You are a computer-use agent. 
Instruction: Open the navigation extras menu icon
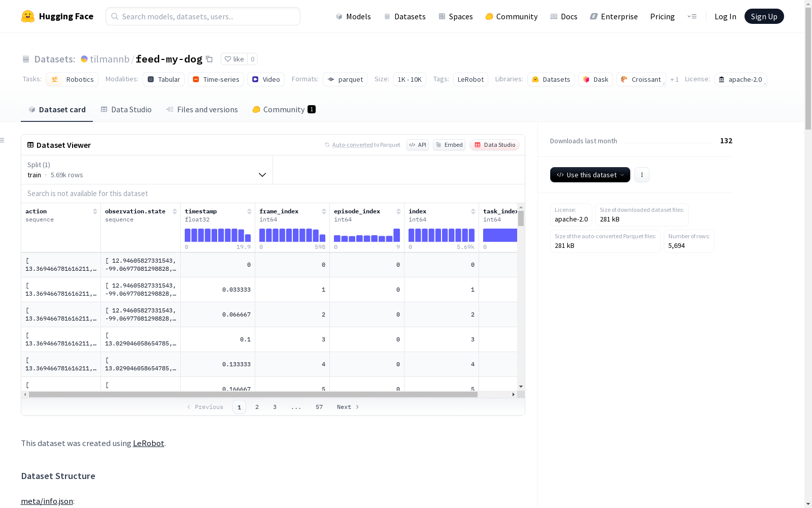click(692, 16)
